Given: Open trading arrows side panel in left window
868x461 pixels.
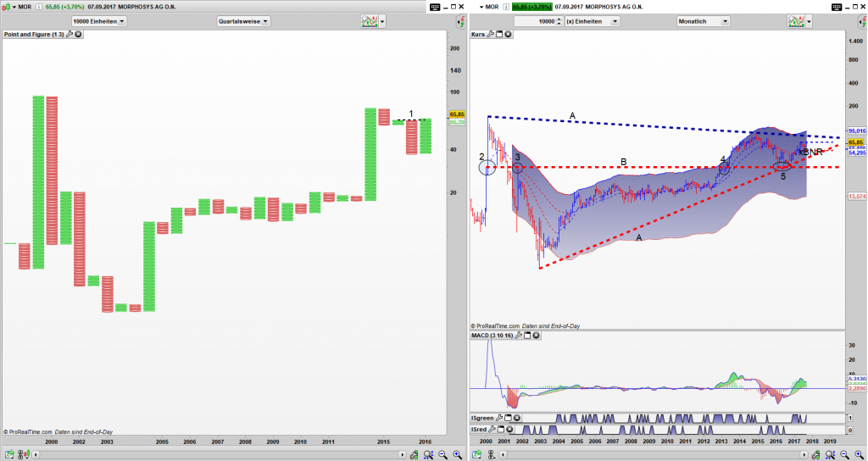Looking at the screenshot, I should (460, 21).
